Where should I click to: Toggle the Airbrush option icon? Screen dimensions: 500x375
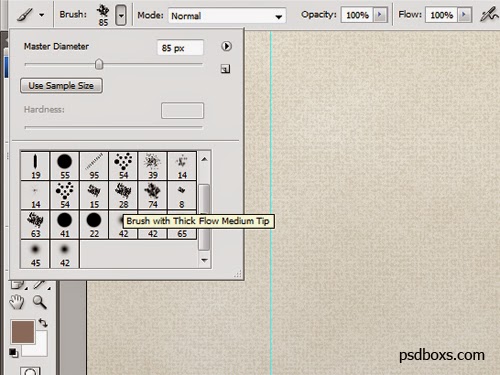tap(489, 15)
